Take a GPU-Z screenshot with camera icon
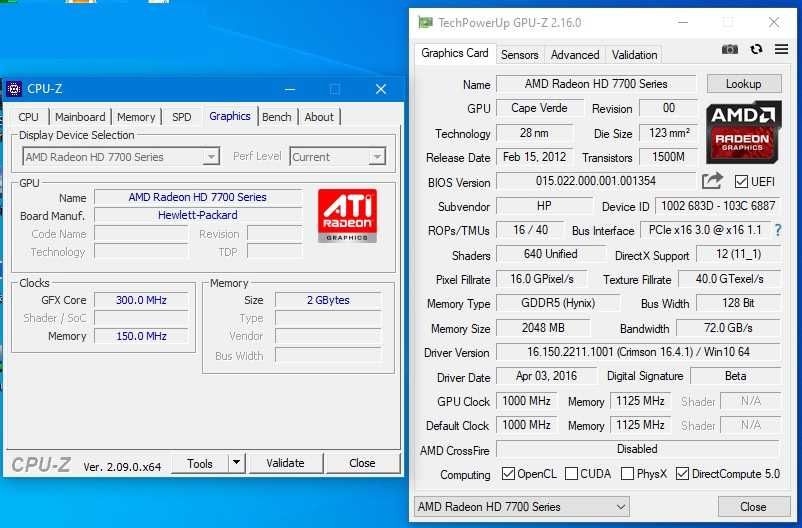This screenshot has width=802, height=528. pyautogui.click(x=729, y=49)
